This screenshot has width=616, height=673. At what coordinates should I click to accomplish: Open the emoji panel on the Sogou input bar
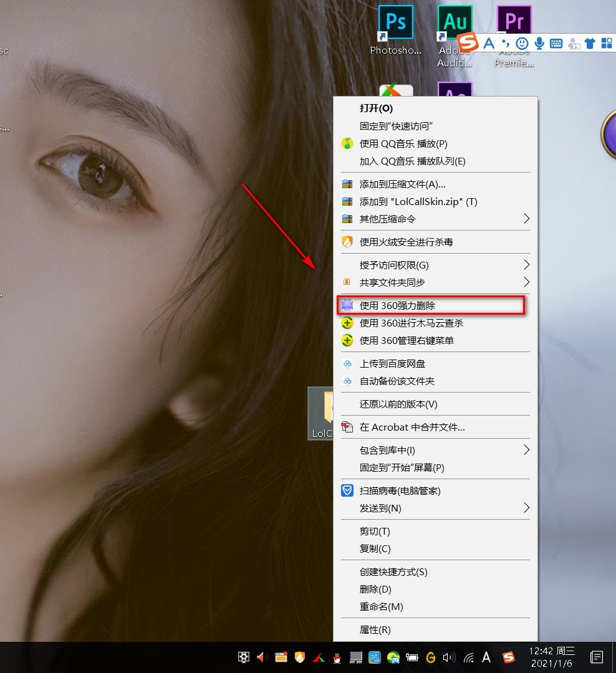[522, 43]
